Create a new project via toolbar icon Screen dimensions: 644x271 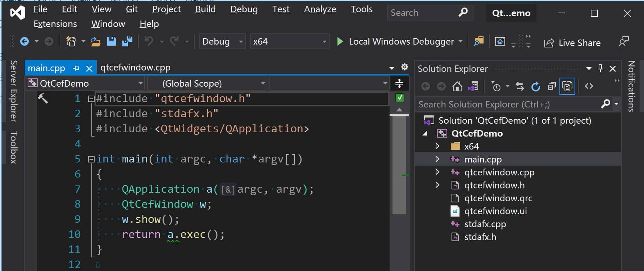pyautogui.click(x=71, y=42)
